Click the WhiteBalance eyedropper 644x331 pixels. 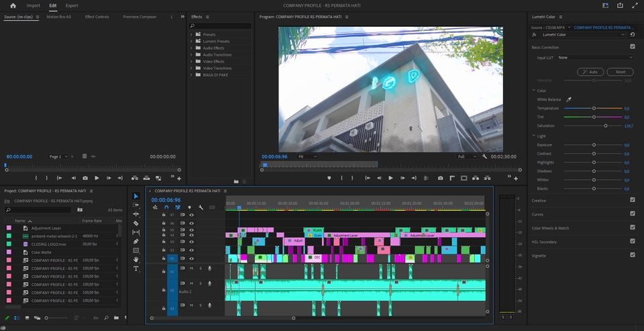pos(569,99)
